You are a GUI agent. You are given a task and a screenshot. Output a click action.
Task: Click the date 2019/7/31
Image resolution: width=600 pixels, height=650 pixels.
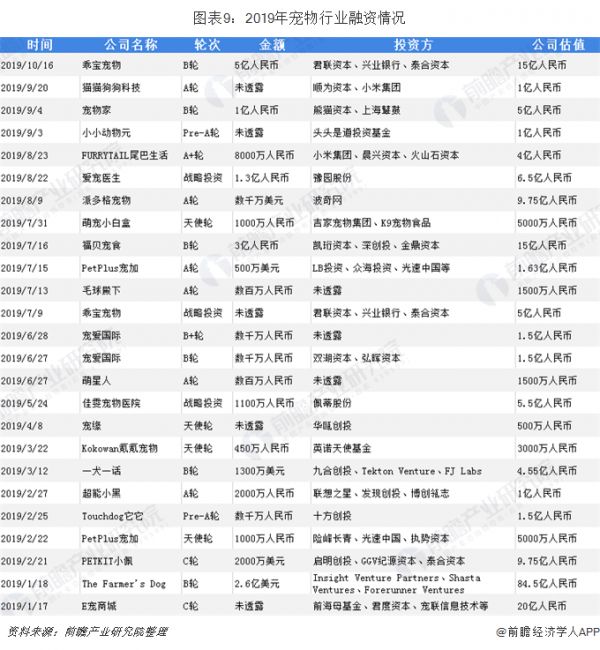tap(24, 223)
